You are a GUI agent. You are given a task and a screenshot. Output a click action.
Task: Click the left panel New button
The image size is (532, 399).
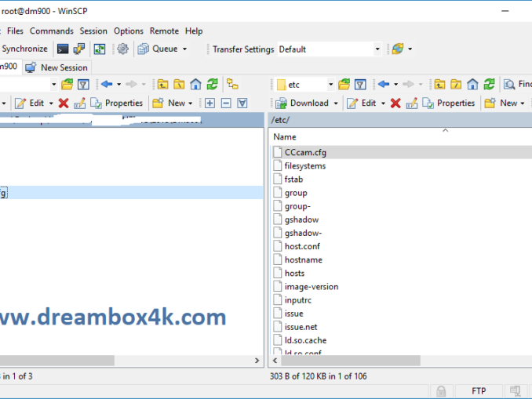169,103
